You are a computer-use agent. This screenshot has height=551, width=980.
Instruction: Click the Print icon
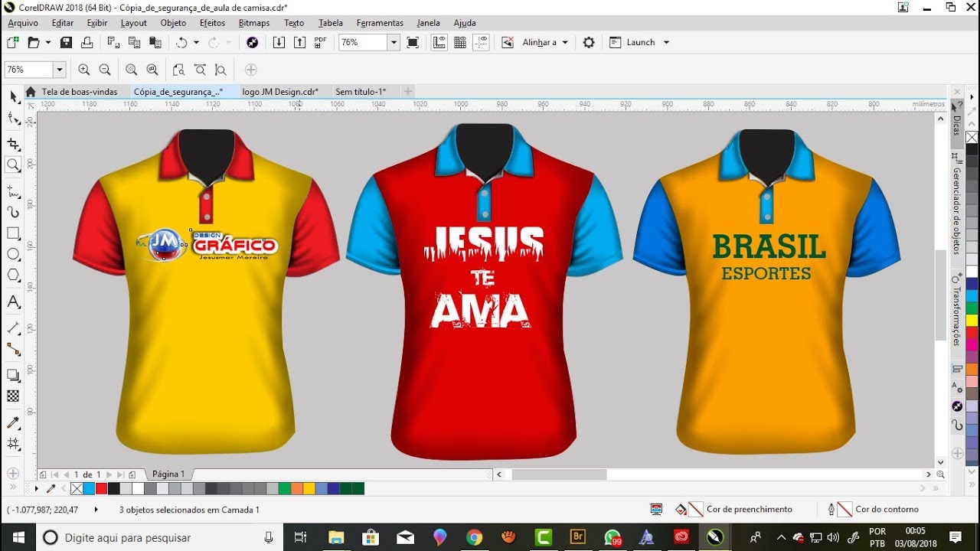[x=87, y=43]
